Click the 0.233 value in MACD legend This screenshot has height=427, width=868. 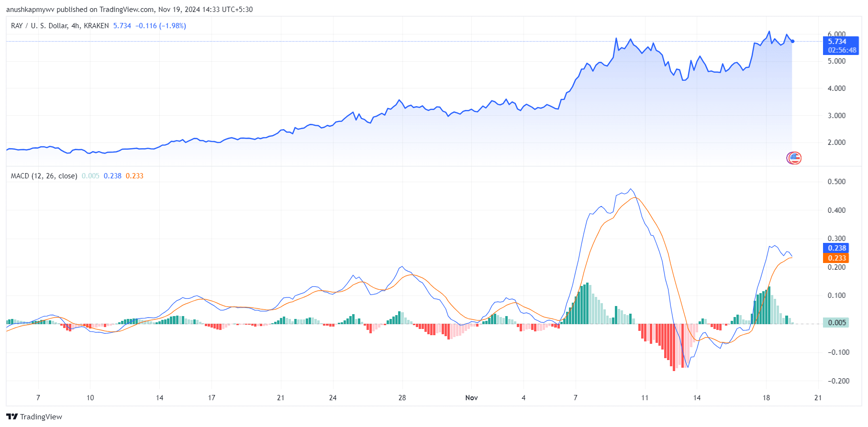pyautogui.click(x=134, y=176)
